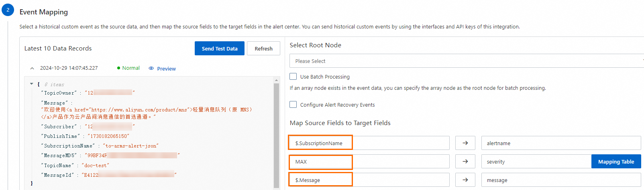
Task: Check Configure Alert Recovery Events
Action: [x=293, y=104]
